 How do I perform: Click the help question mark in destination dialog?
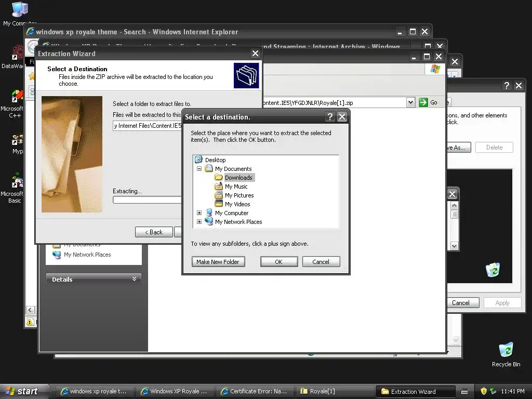click(x=329, y=117)
